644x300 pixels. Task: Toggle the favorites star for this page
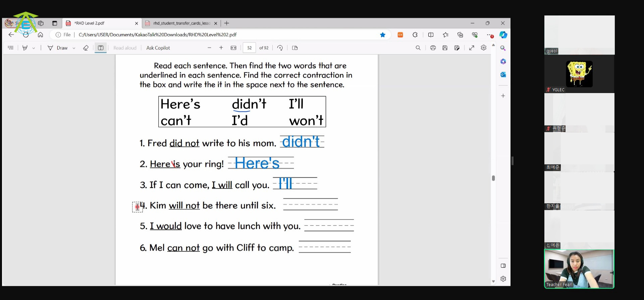(383, 35)
